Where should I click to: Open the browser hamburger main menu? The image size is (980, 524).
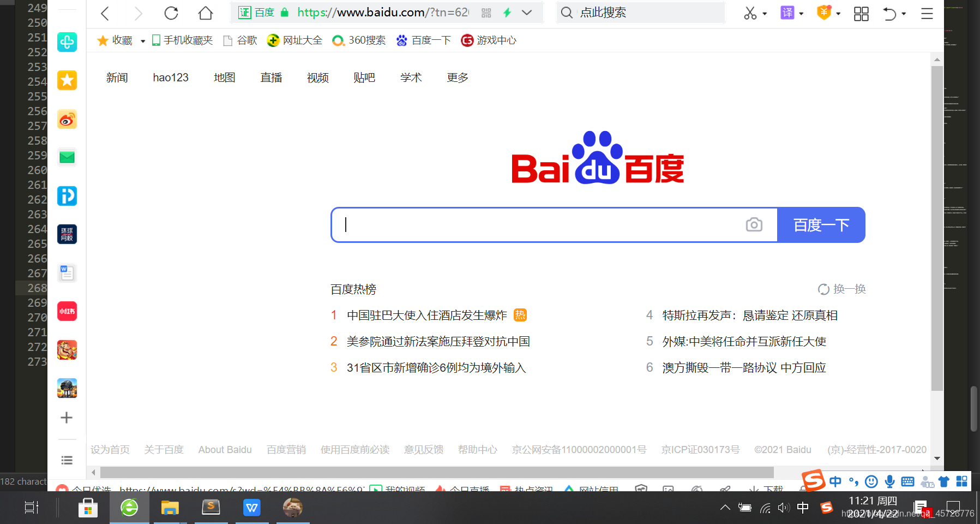[x=927, y=14]
